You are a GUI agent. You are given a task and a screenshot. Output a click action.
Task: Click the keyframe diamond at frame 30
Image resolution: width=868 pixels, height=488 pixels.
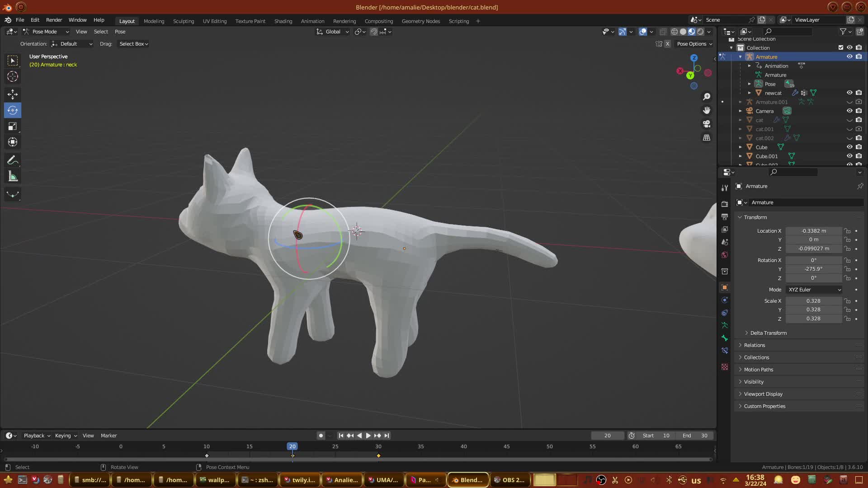click(378, 455)
